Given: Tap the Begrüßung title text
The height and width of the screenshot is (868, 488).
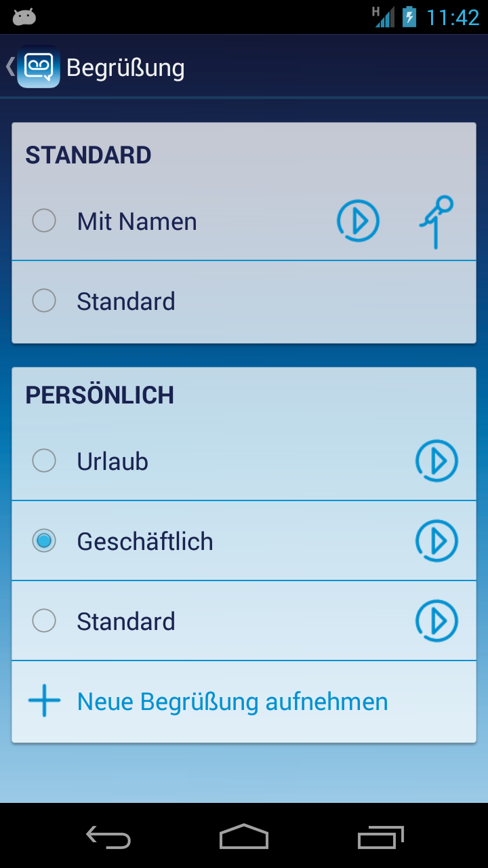Looking at the screenshot, I should coord(125,68).
